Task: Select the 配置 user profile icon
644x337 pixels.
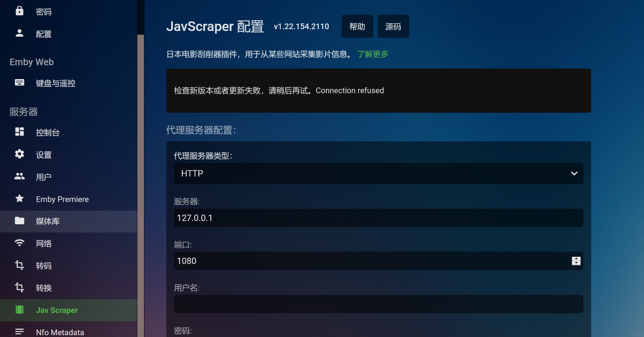Action: pyautogui.click(x=19, y=33)
